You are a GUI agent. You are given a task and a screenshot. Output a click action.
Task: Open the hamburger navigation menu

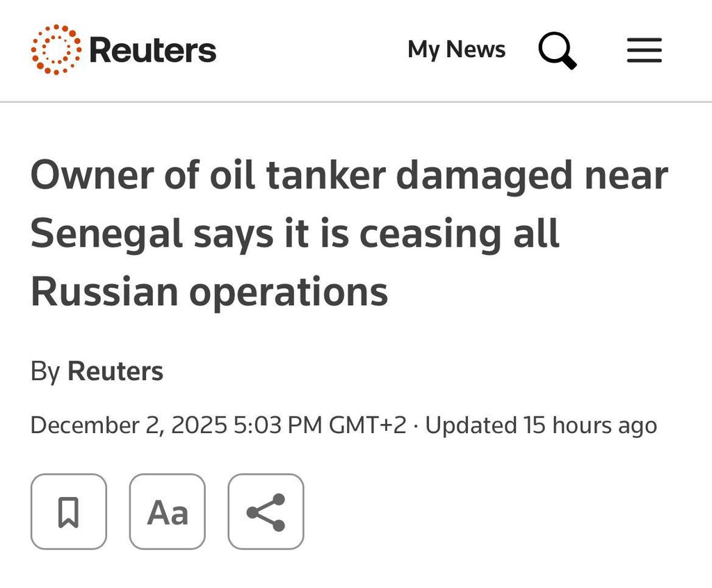coord(644,50)
